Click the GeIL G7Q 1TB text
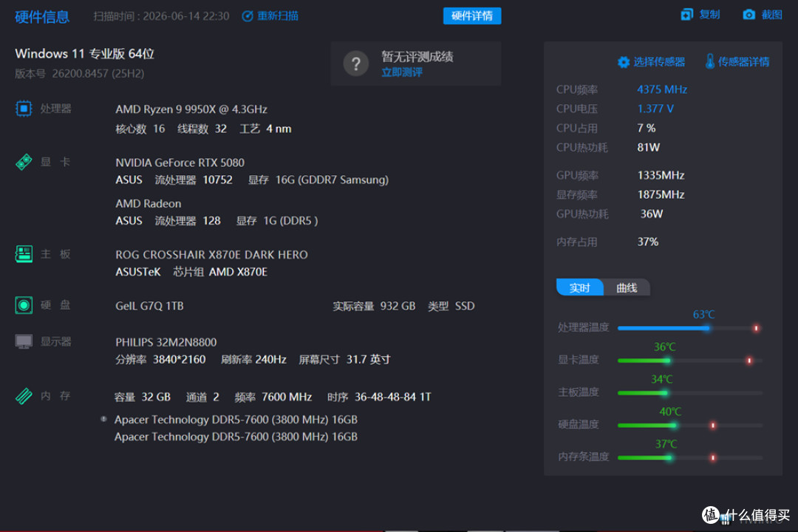The height and width of the screenshot is (532, 798). point(149,306)
